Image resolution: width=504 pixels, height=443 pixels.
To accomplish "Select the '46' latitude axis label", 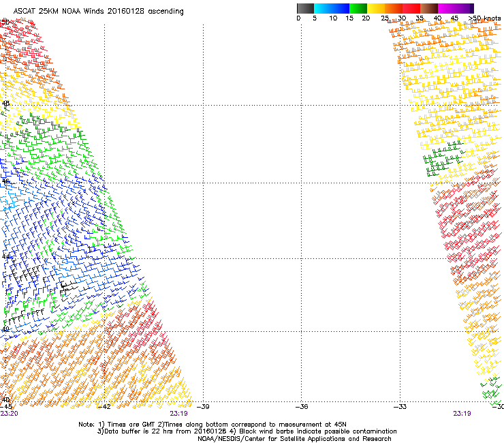I will [x=5, y=181].
